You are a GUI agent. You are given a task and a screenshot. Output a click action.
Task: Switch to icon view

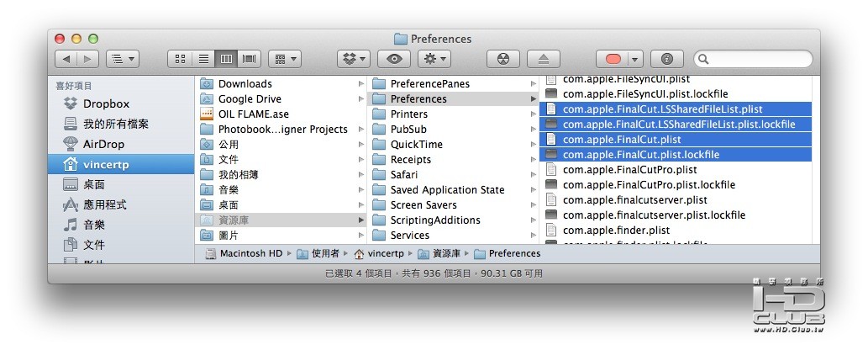[x=180, y=59]
